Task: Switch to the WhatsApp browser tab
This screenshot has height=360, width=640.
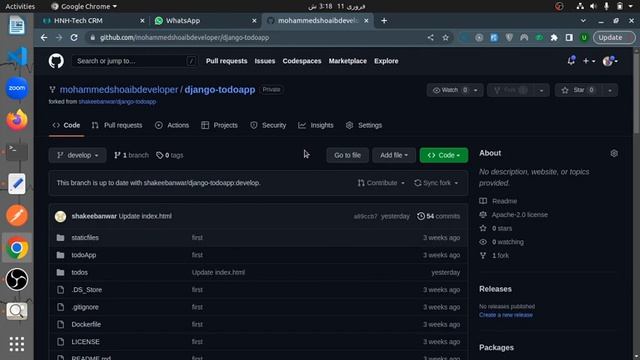Action: tap(205, 21)
